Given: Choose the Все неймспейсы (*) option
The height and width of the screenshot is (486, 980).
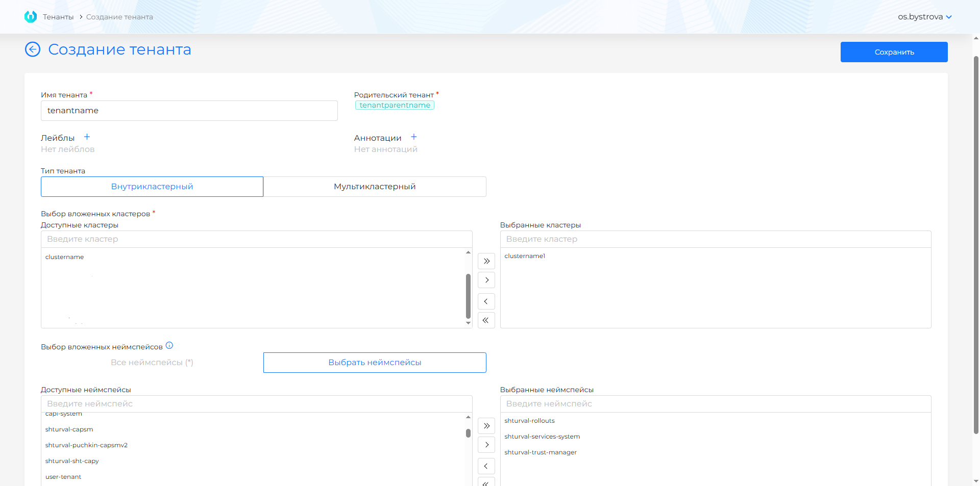Looking at the screenshot, I should click(x=152, y=363).
